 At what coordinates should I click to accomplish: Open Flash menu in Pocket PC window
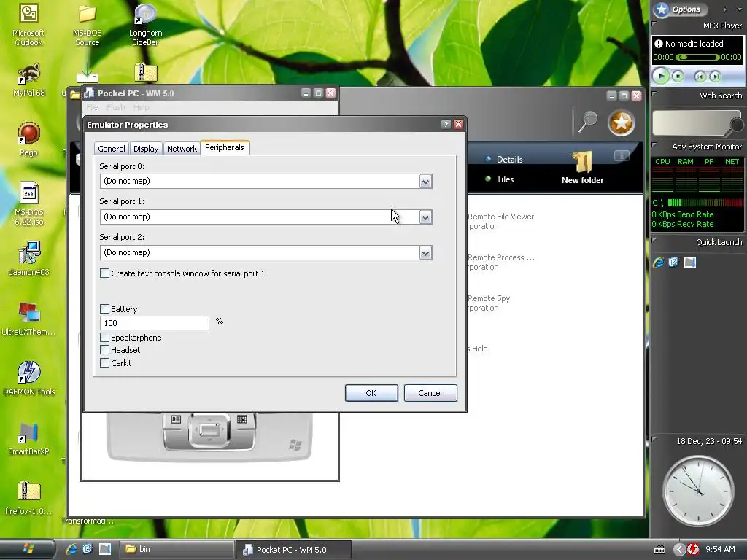coord(116,108)
